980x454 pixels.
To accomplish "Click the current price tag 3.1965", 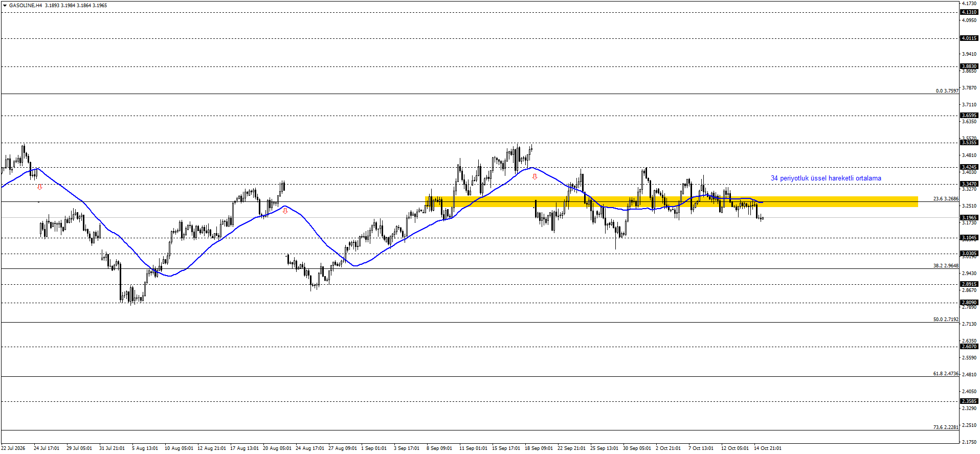I will pos(969,218).
